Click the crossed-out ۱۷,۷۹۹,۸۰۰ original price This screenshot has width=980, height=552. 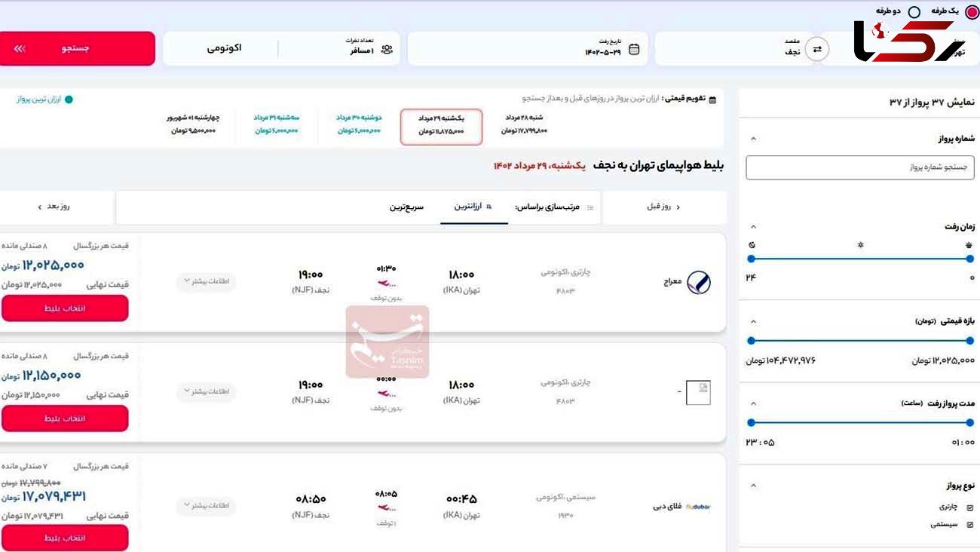[41, 483]
